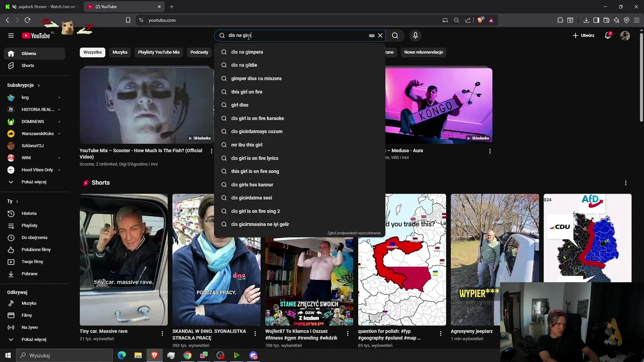Open options menu for Scooter mix
The image size is (644, 362).
coord(211,151)
